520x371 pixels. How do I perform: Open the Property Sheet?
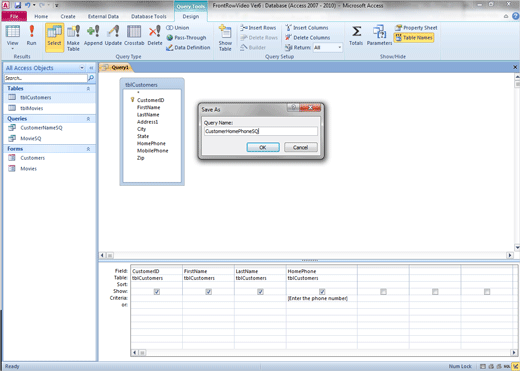[x=416, y=28]
